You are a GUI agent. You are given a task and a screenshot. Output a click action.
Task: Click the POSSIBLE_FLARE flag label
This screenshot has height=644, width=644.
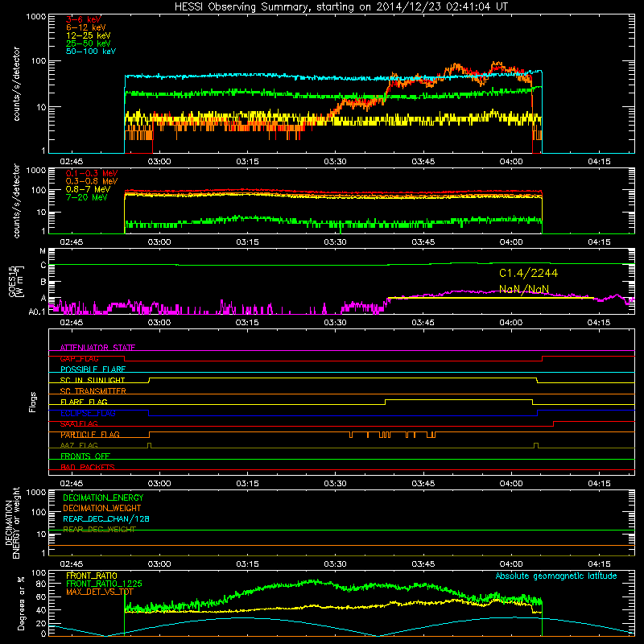93,369
